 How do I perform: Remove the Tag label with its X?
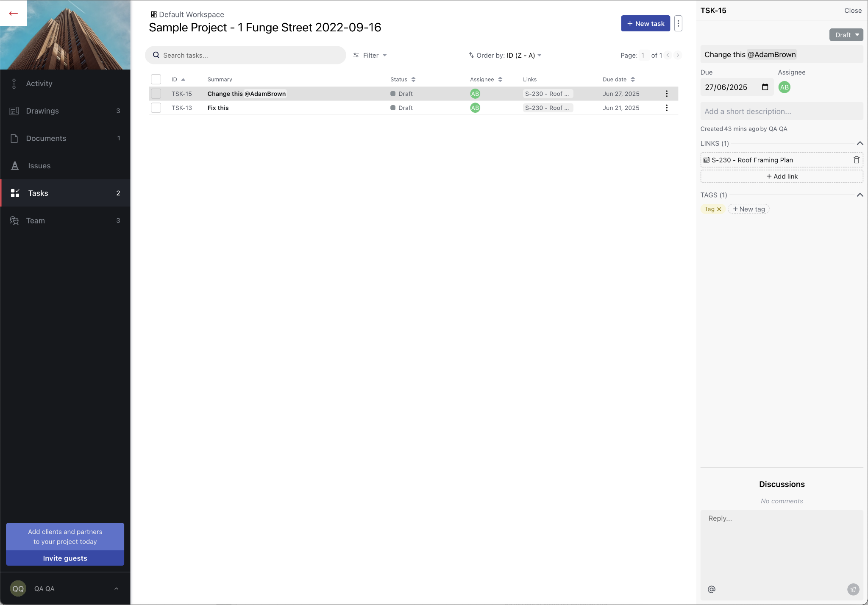(x=719, y=209)
